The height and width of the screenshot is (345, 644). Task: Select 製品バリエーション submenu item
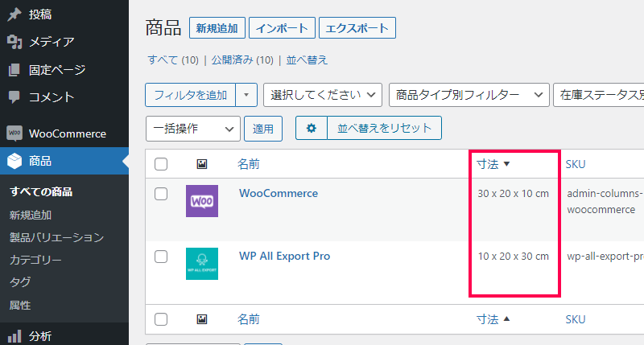coord(56,237)
